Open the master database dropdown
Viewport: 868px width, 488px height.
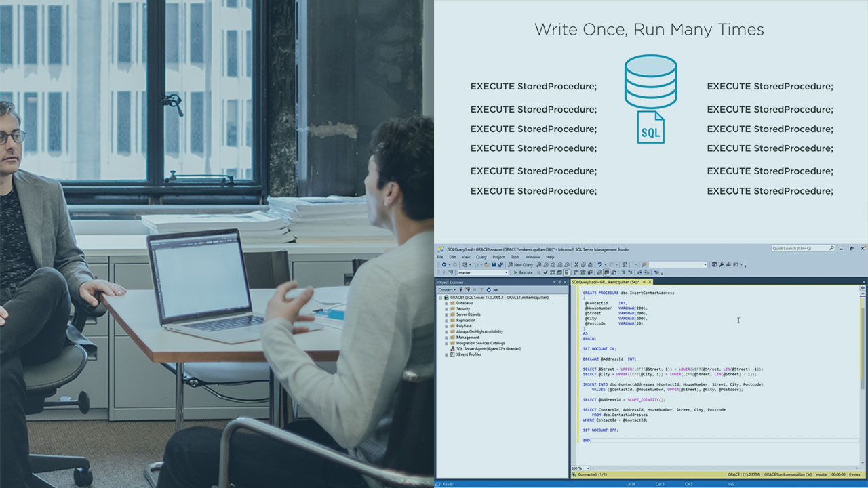[506, 272]
